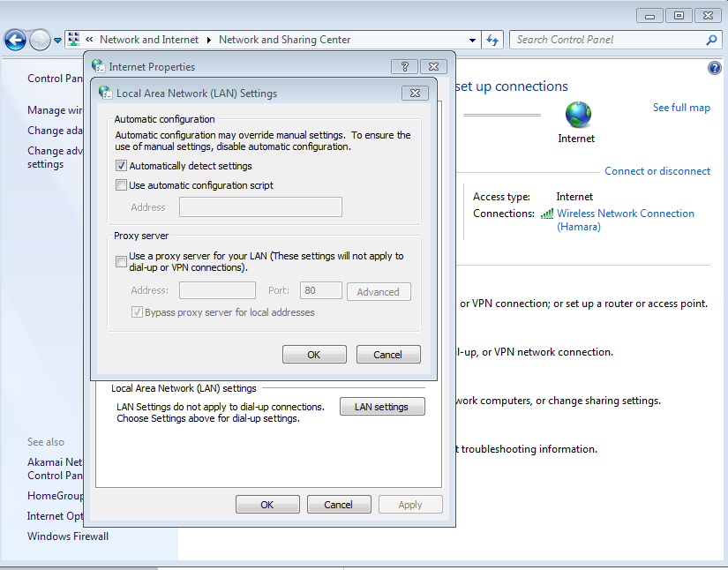Click the Refresh button beside address bar
This screenshot has width=728, height=570.
493,40
